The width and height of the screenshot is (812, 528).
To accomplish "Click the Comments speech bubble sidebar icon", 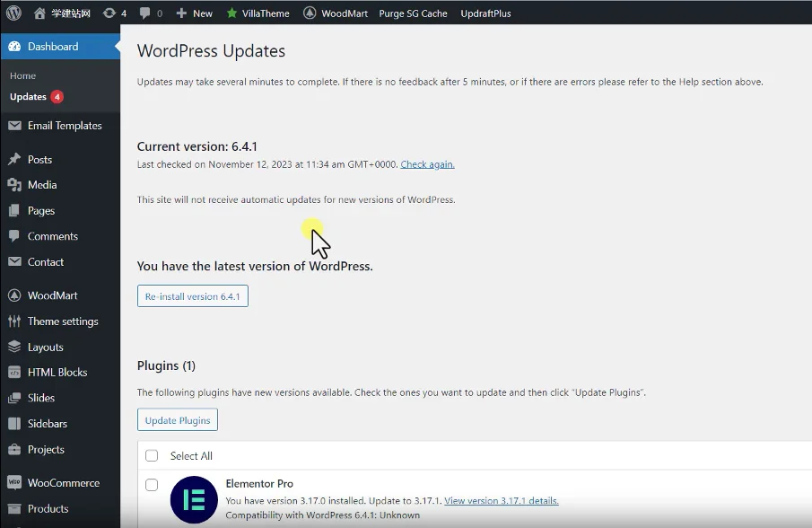I will pos(14,236).
